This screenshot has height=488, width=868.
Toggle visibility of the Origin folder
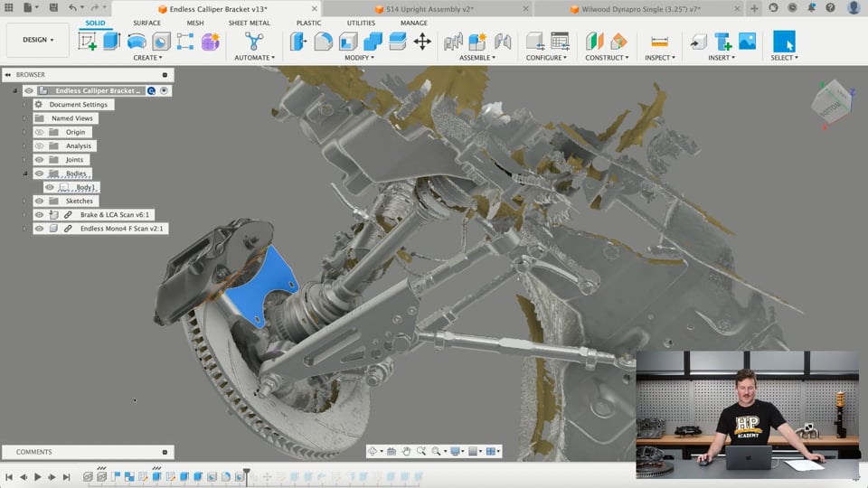[x=39, y=132]
